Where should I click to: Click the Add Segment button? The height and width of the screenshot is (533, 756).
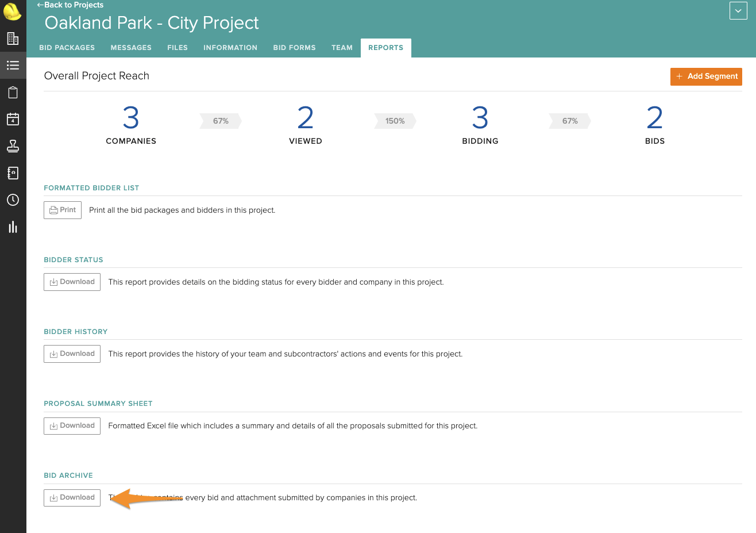point(706,76)
